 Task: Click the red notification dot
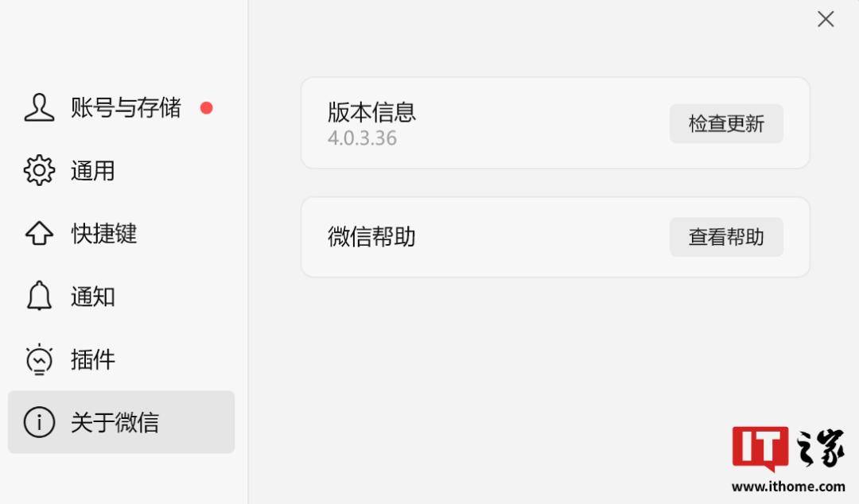click(x=207, y=108)
